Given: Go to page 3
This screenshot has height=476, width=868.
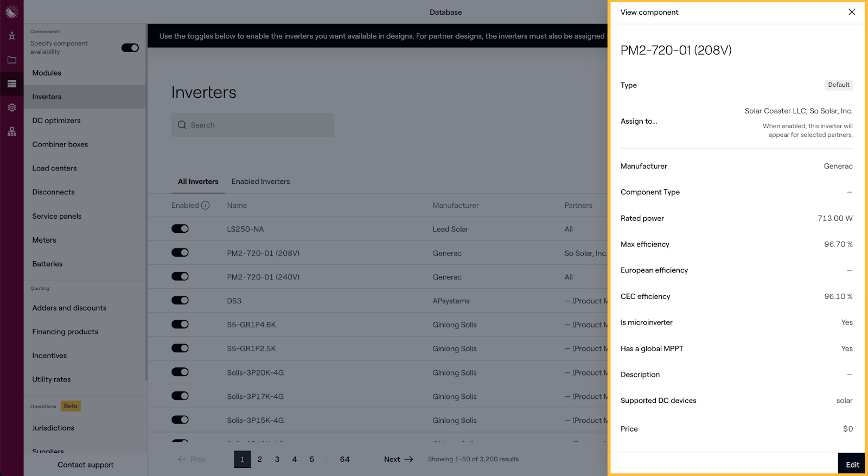Looking at the screenshot, I should pos(277,459).
